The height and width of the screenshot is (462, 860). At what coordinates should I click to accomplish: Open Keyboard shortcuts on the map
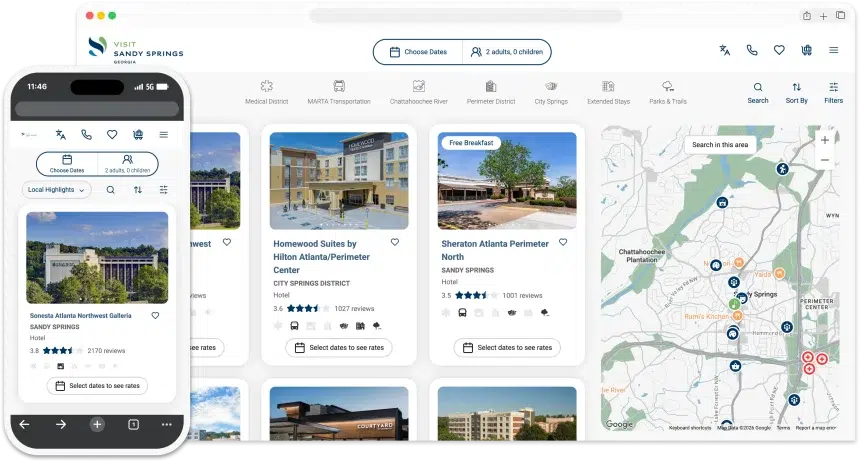[x=690, y=428]
